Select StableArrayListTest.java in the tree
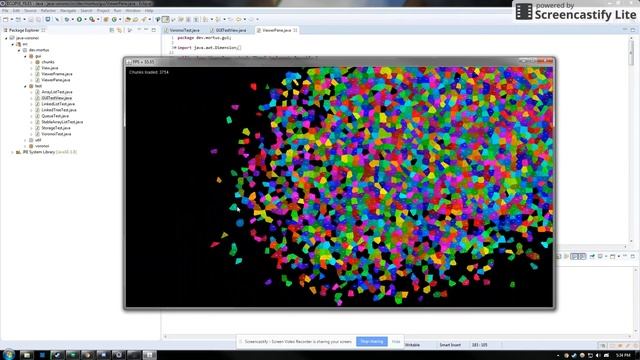 (62, 122)
